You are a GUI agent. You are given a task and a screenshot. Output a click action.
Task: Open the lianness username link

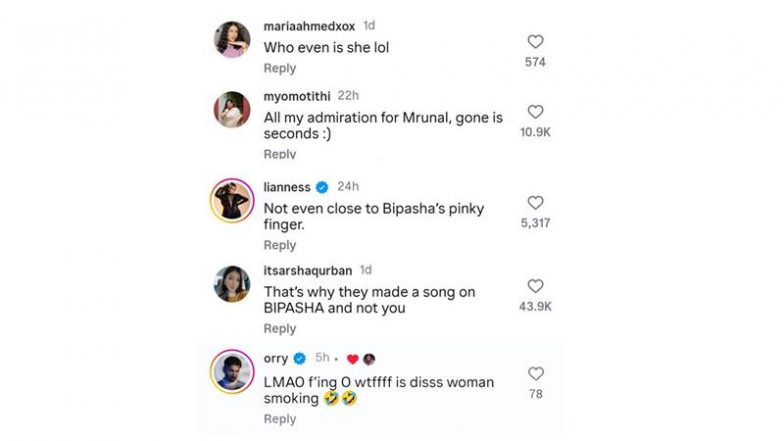[287, 187]
